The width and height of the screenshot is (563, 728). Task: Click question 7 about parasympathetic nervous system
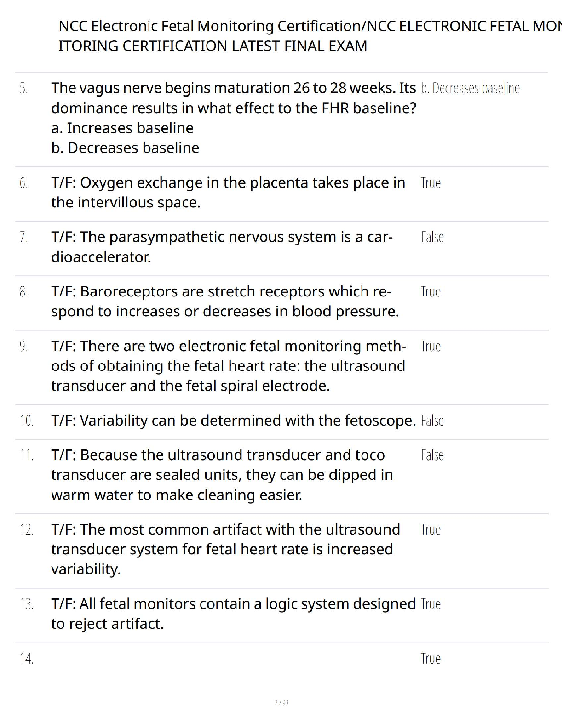(x=221, y=247)
